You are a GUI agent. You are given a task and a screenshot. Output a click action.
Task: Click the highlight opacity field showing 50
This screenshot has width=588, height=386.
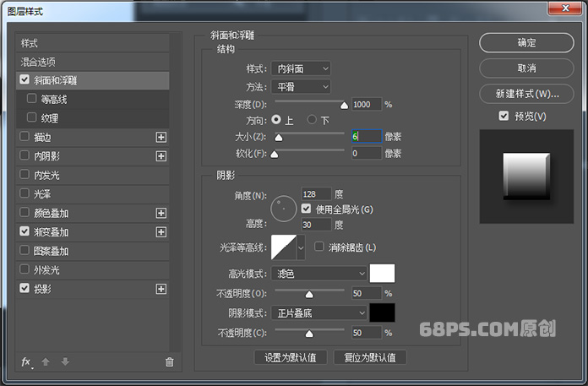(367, 293)
